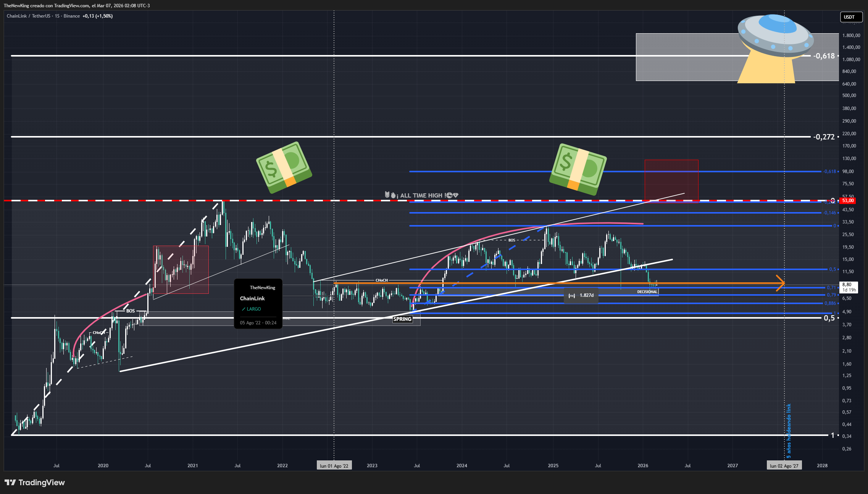Click the date range icon beside 1.827d
This screenshot has height=494, width=868.
pyautogui.click(x=572, y=296)
